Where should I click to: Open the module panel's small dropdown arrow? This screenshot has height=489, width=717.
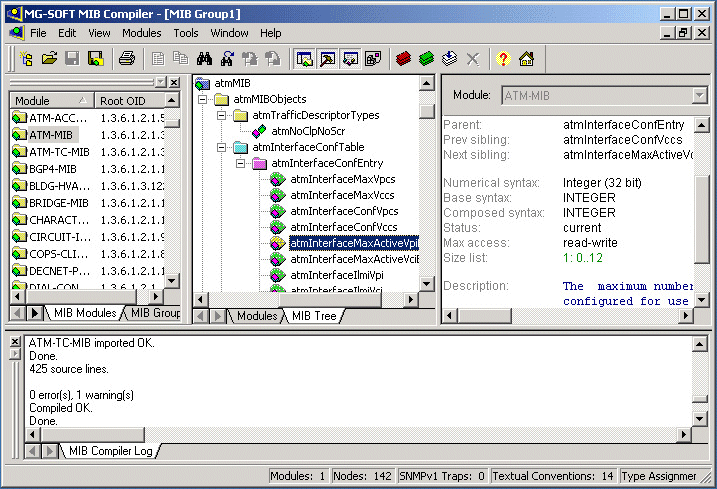[x=161, y=82]
